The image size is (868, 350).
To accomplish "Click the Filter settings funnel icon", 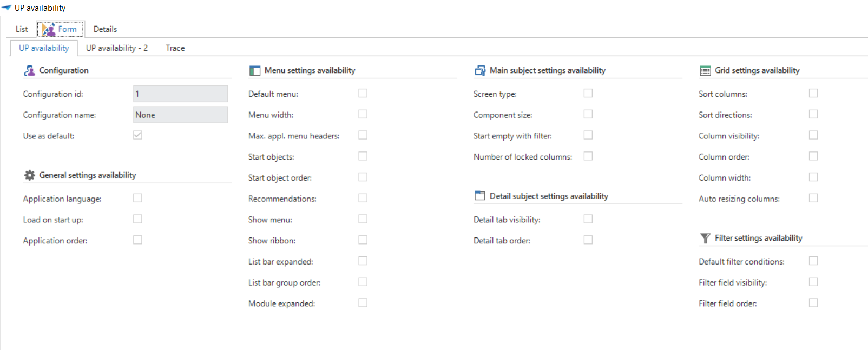I will [x=705, y=238].
